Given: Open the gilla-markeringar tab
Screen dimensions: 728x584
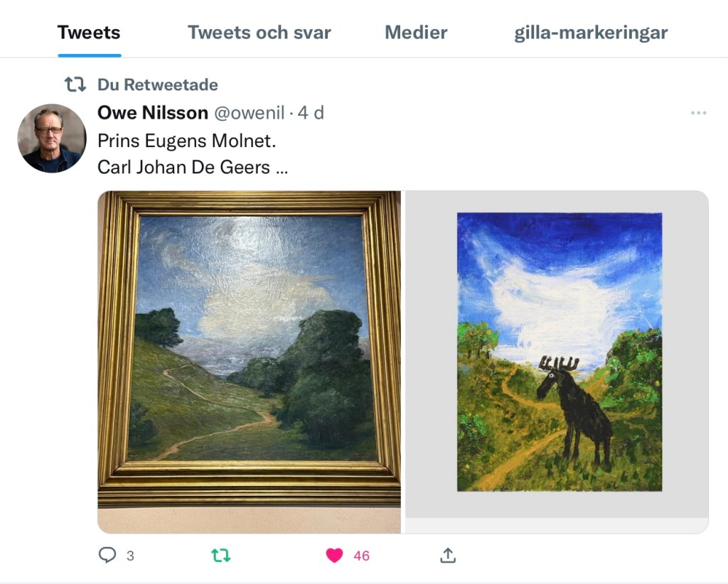Looking at the screenshot, I should pyautogui.click(x=591, y=33).
